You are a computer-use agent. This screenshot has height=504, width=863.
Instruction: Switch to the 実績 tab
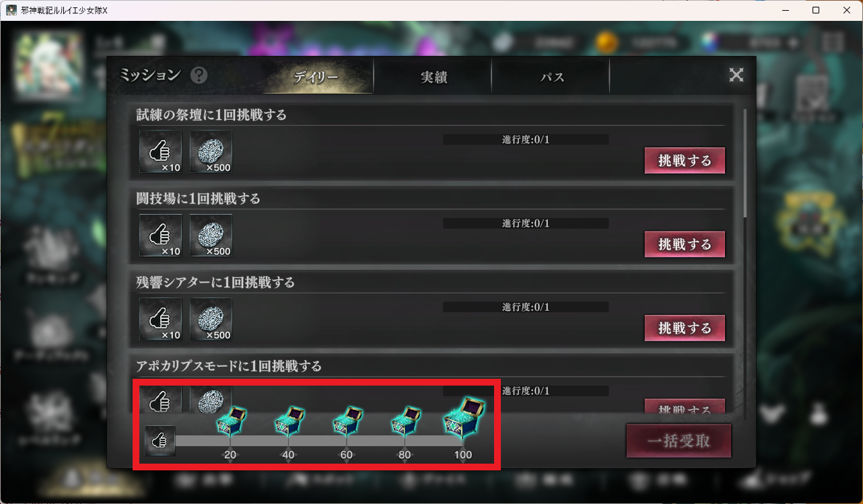(434, 77)
